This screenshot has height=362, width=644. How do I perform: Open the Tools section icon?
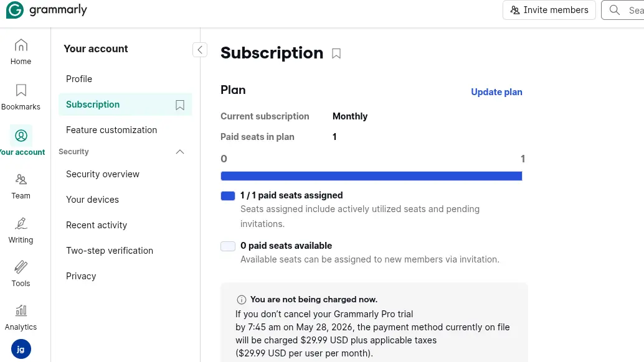pos(21,267)
